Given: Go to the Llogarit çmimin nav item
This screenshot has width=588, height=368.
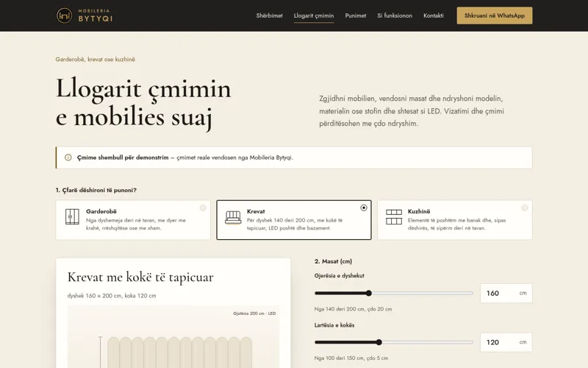Looking at the screenshot, I should tap(314, 15).
